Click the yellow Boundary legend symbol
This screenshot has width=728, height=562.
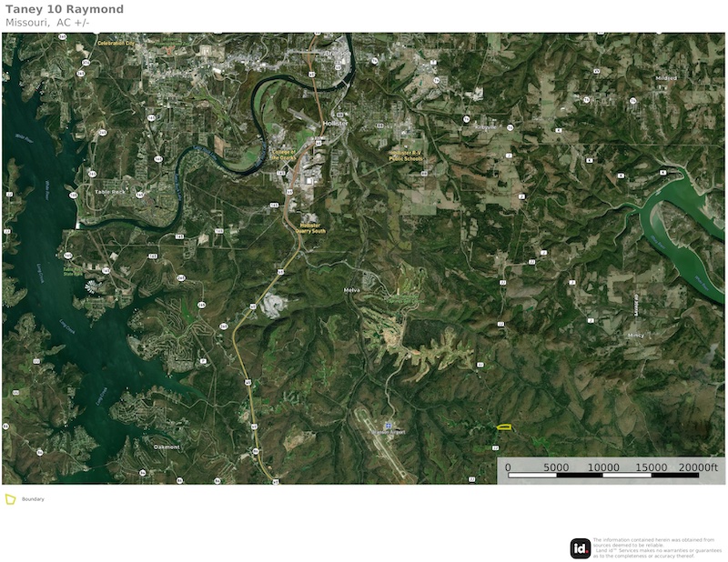click(x=10, y=499)
